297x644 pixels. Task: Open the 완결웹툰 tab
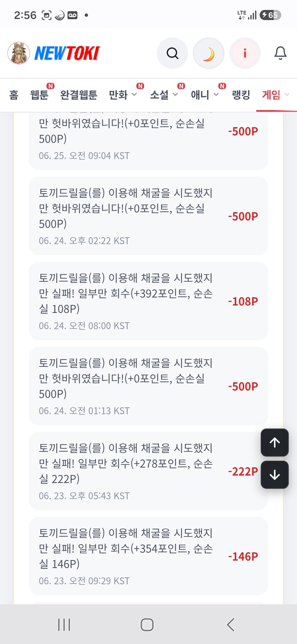click(x=79, y=95)
